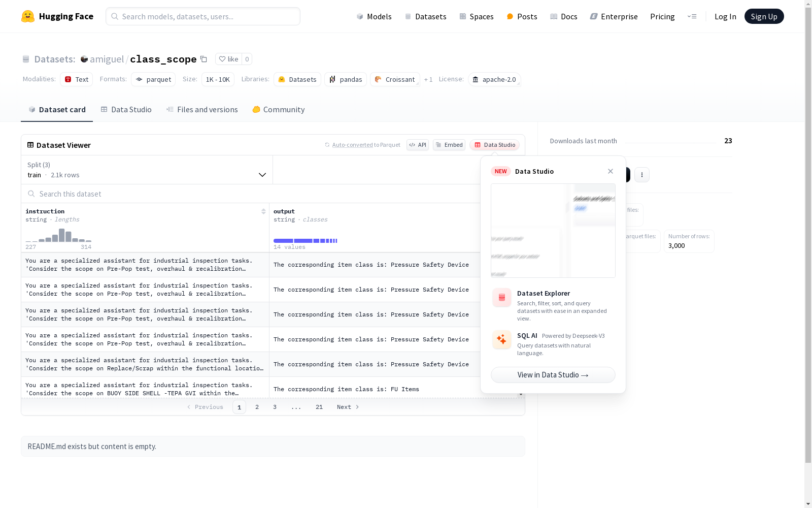Open the Pricing page
Image resolution: width=812 pixels, height=508 pixels.
(662, 16)
